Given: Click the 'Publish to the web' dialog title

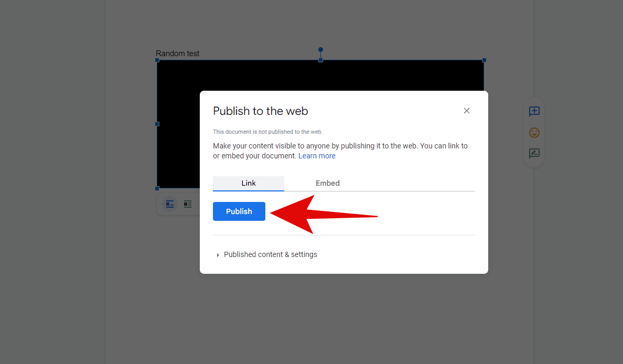Looking at the screenshot, I should (x=260, y=111).
